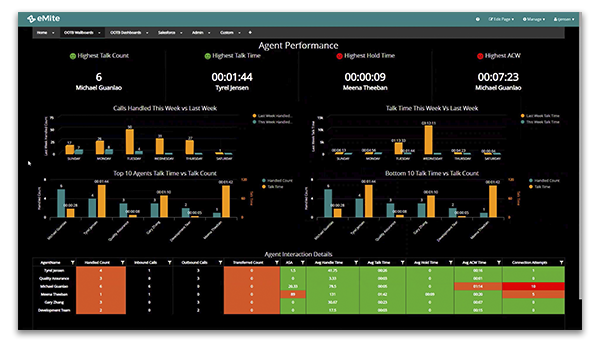600x360 pixels.
Task: Click red Connection Attempts cell showing 10
Action: (533, 286)
